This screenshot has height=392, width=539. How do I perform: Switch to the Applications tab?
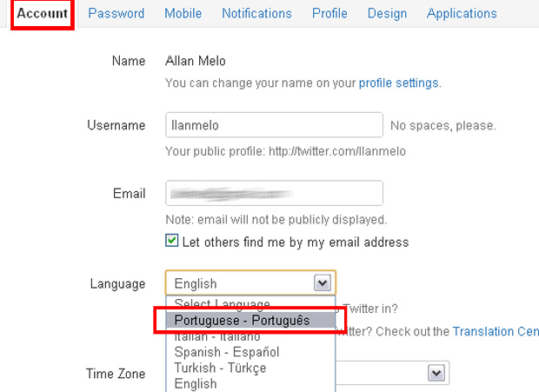point(462,14)
